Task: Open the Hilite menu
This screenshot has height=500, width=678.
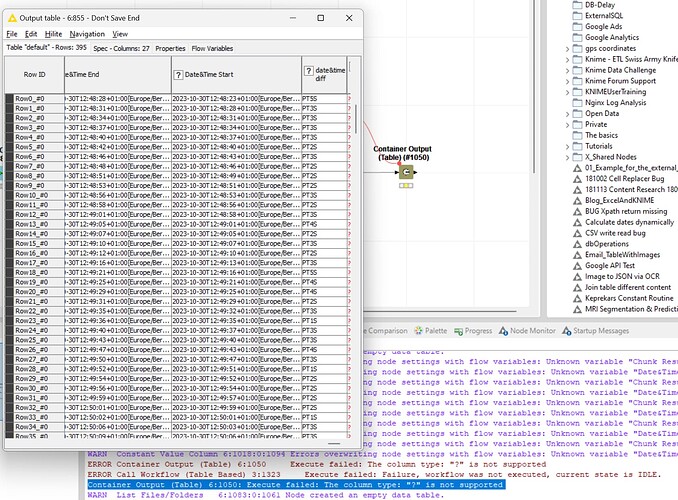Action: (53, 34)
